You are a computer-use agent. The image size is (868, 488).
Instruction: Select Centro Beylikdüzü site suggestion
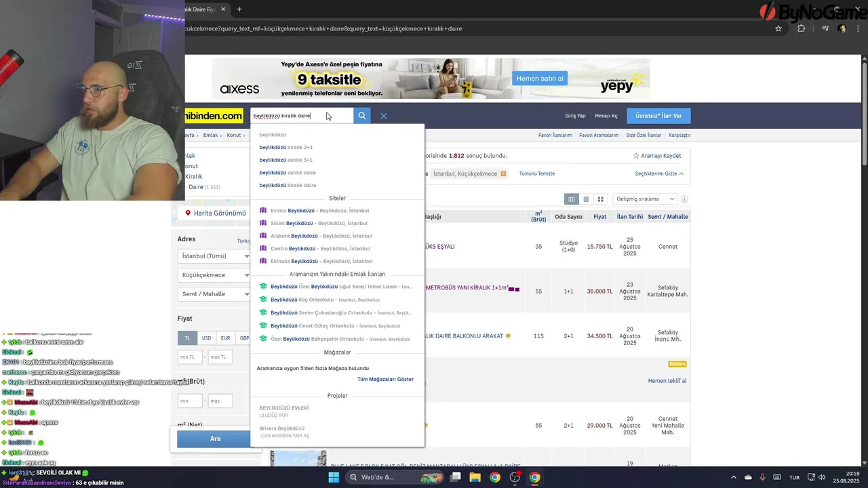[337, 249]
